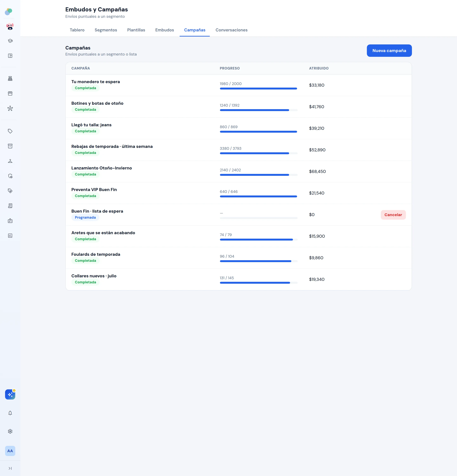Open the dashboard layout panel icon
Viewport: 457px width, 476px height.
pos(10,56)
